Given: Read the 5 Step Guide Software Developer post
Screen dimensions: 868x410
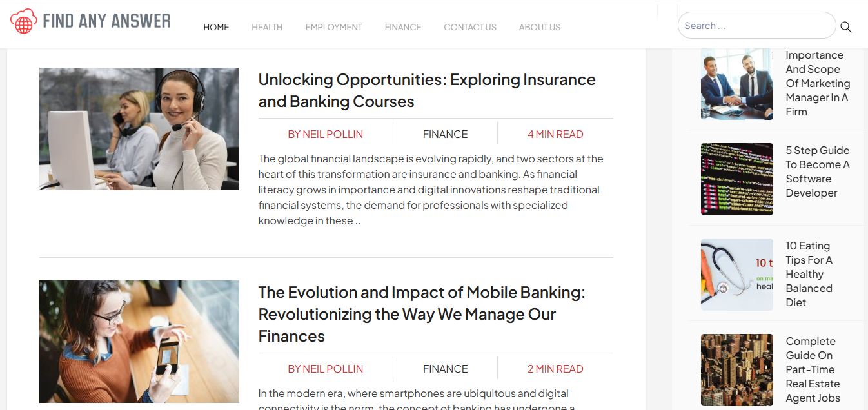Looking at the screenshot, I should click(x=817, y=171).
